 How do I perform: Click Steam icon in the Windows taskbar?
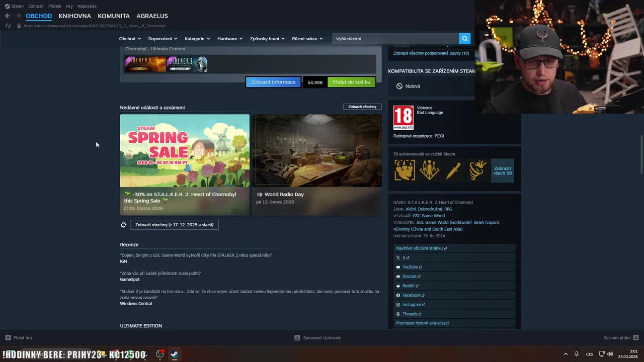[x=174, y=354]
